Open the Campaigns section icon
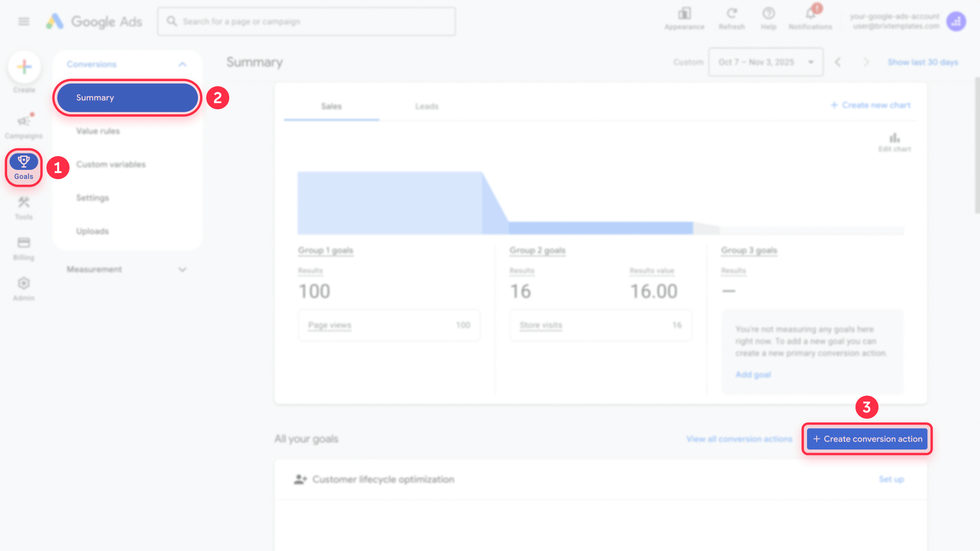This screenshot has height=551, width=980. (x=23, y=121)
